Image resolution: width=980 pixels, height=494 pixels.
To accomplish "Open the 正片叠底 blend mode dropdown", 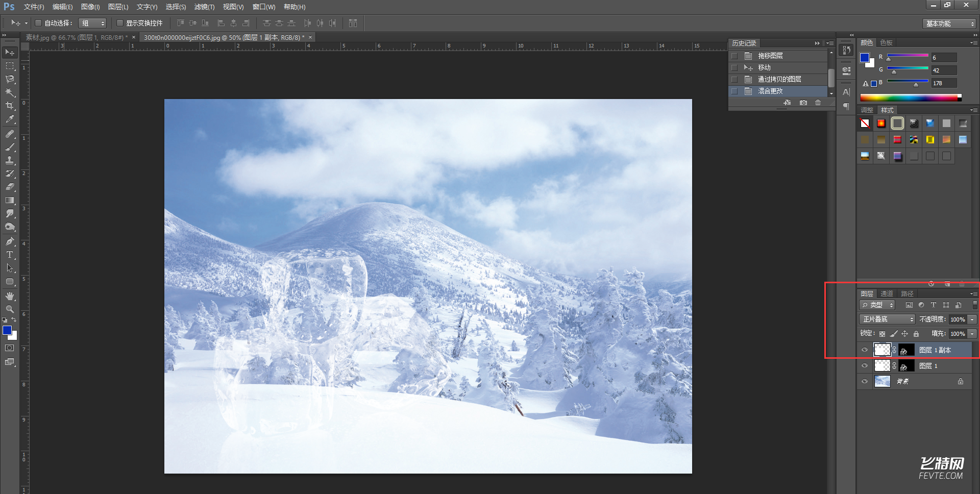I will [888, 319].
